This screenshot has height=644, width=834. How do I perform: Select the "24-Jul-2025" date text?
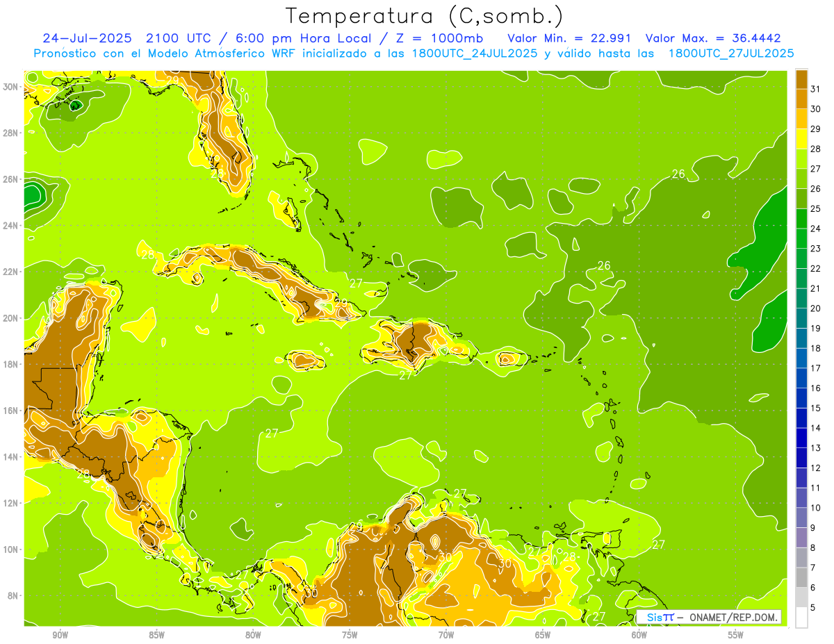coord(88,38)
